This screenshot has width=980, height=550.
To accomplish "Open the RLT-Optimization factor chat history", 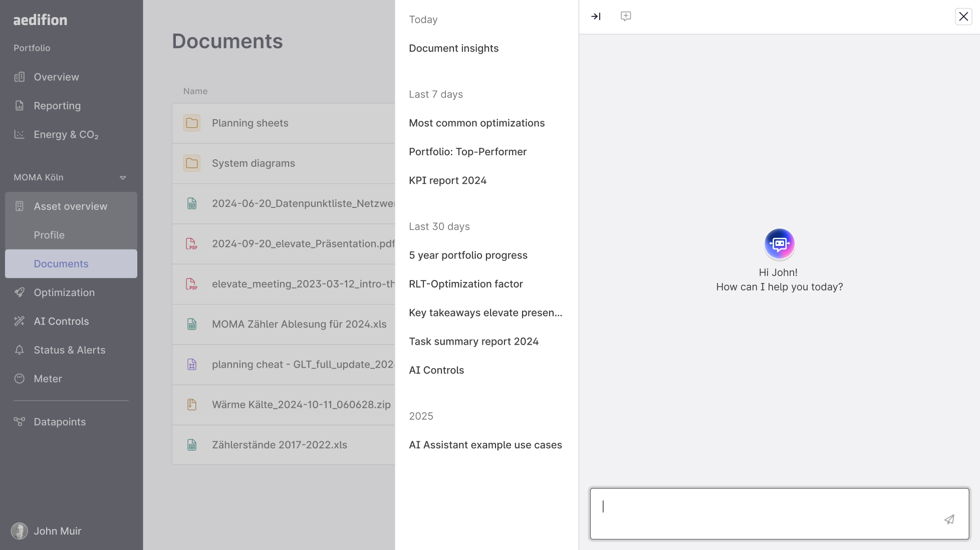I will pyautogui.click(x=465, y=284).
